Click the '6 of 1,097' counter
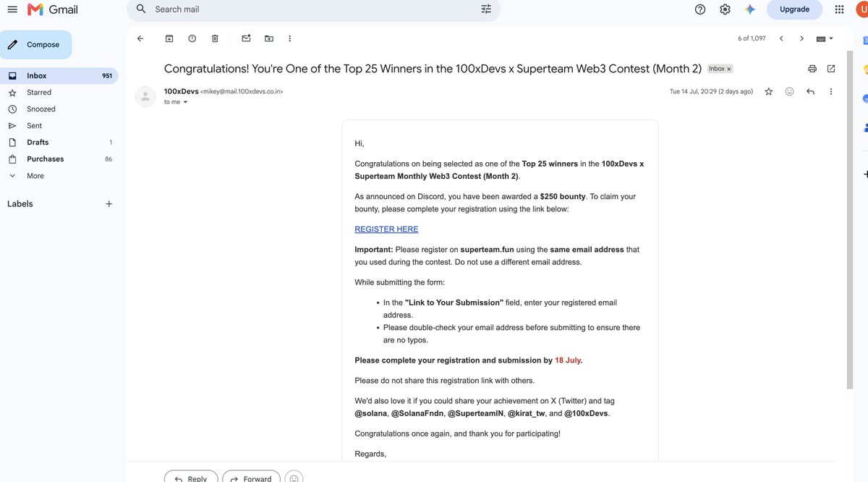The image size is (868, 482). (752, 38)
